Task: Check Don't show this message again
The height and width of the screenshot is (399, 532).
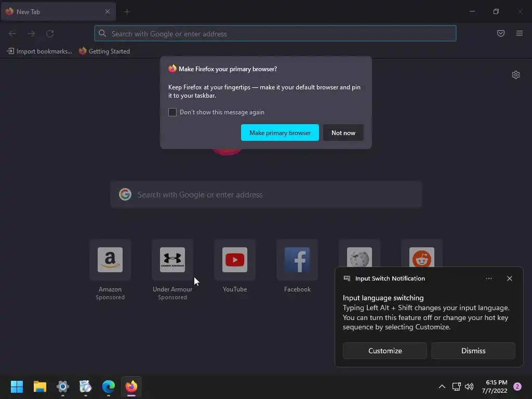Action: [172, 112]
